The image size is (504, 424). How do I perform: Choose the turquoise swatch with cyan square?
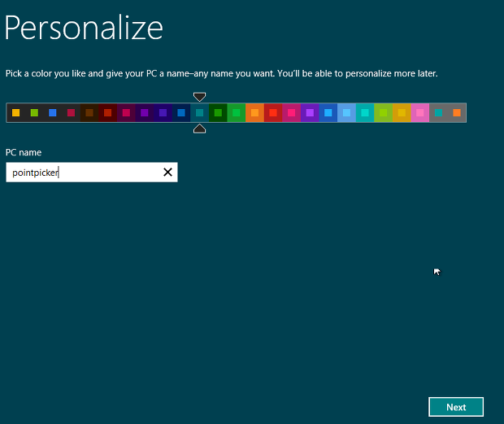point(365,112)
